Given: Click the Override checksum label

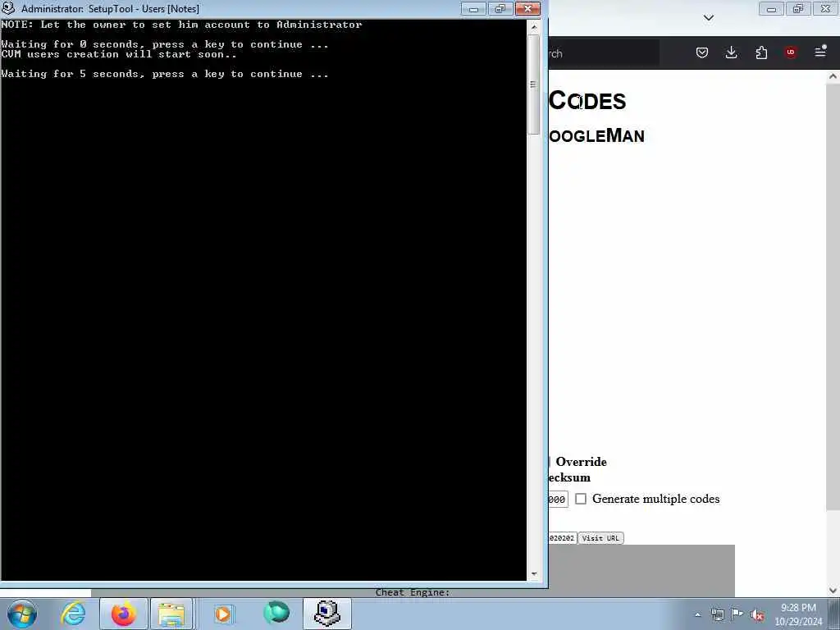Looking at the screenshot, I should coord(577,469).
